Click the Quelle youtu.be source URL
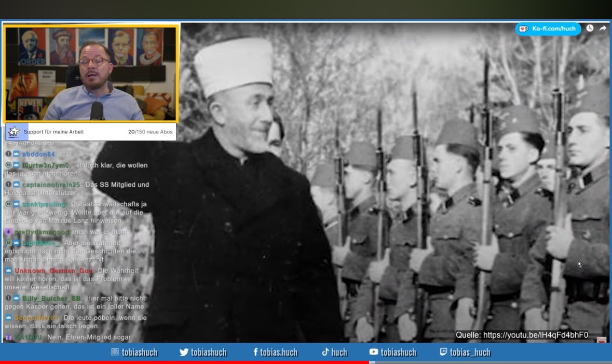 click(x=536, y=335)
